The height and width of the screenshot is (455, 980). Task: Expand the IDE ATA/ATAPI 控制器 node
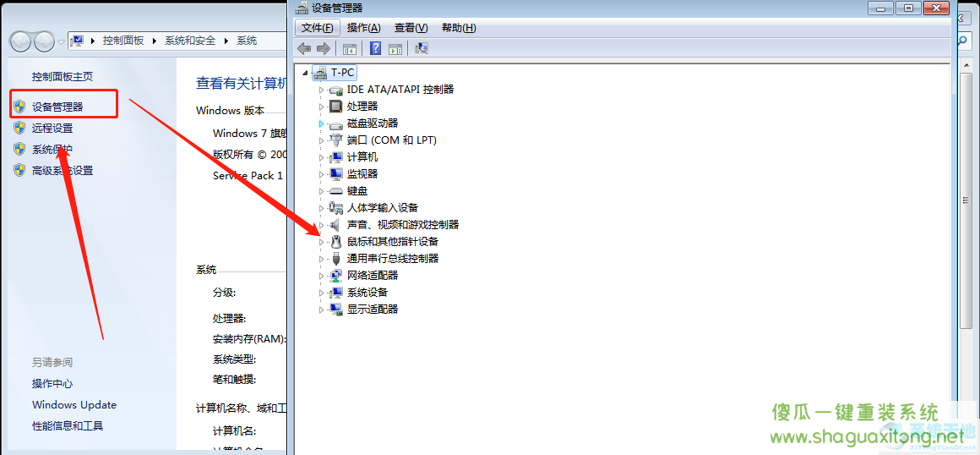(x=321, y=90)
